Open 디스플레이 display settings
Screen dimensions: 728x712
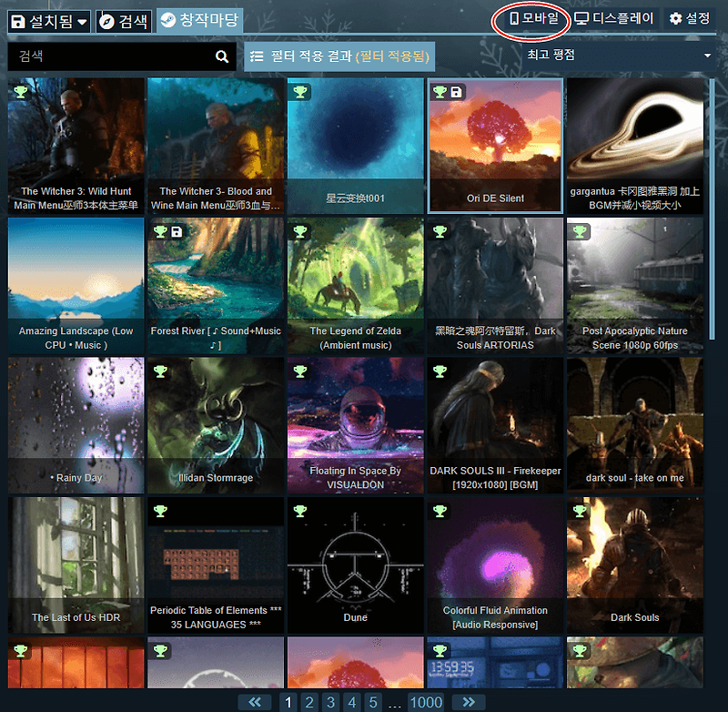click(x=615, y=18)
